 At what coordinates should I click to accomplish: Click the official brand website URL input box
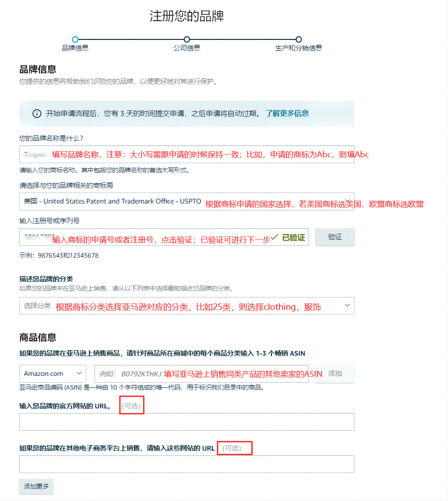(187, 422)
